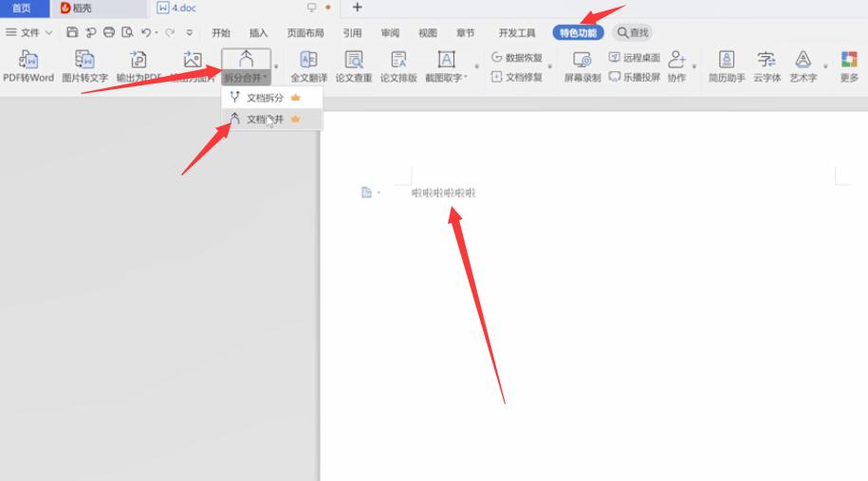Expand the undo history arrow

click(x=157, y=32)
